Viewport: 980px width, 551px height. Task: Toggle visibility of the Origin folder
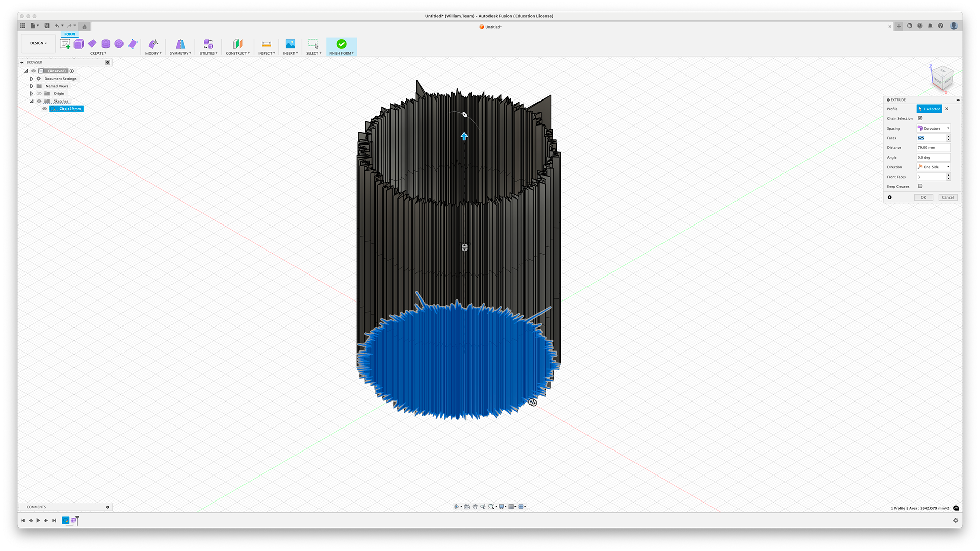[39, 93]
